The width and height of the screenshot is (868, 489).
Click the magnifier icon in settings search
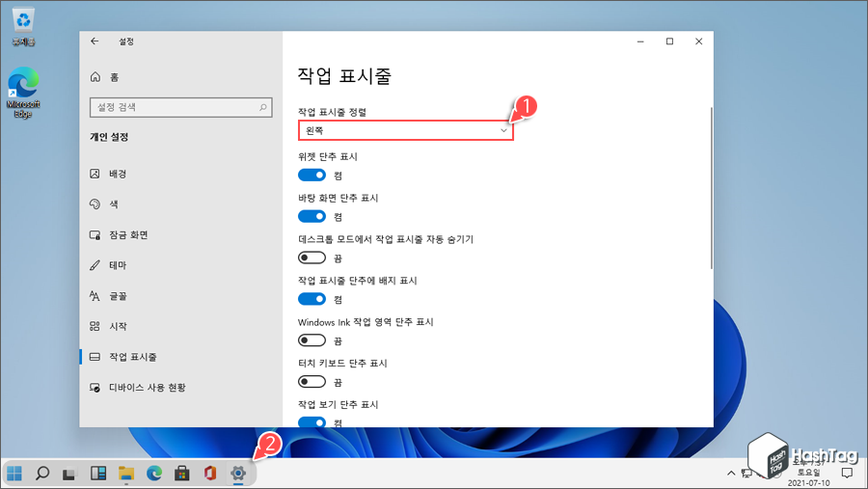coord(263,107)
